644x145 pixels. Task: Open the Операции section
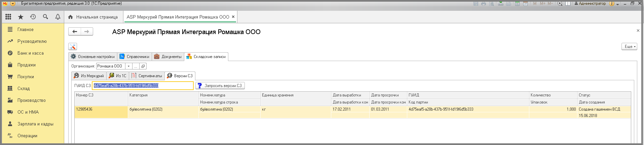pyautogui.click(x=27, y=136)
